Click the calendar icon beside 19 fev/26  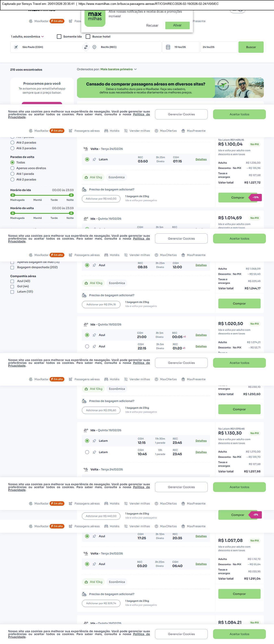[168, 47]
